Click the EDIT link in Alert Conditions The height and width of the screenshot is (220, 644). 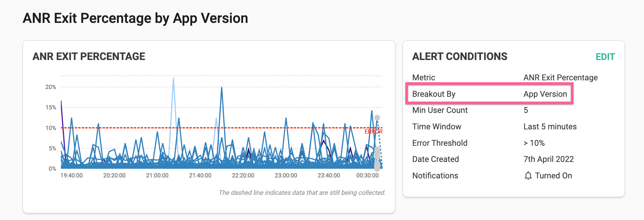pyautogui.click(x=605, y=57)
